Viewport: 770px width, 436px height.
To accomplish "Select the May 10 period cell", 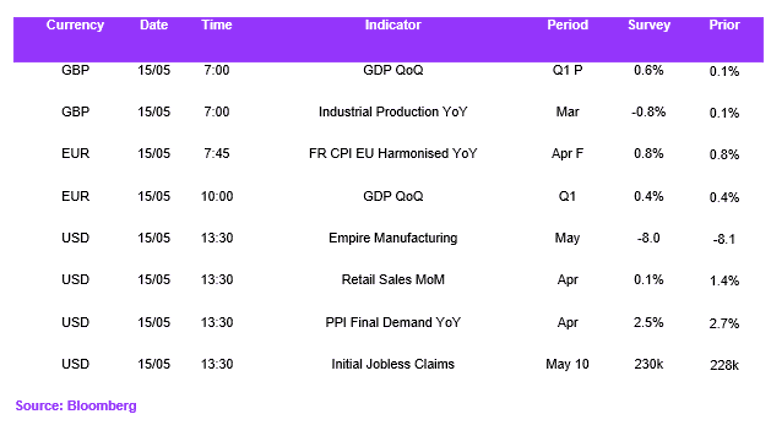I will pyautogui.click(x=567, y=364).
